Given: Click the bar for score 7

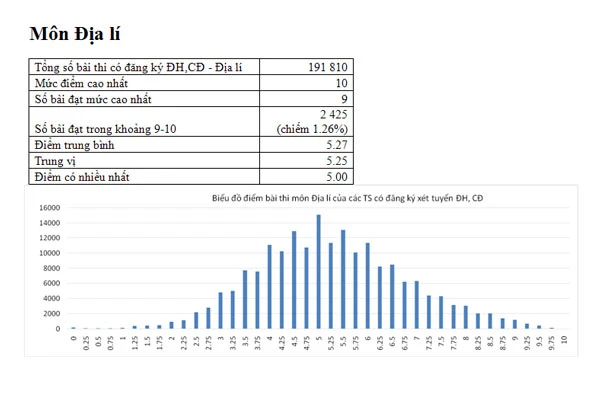Looking at the screenshot, I should point(417,305).
